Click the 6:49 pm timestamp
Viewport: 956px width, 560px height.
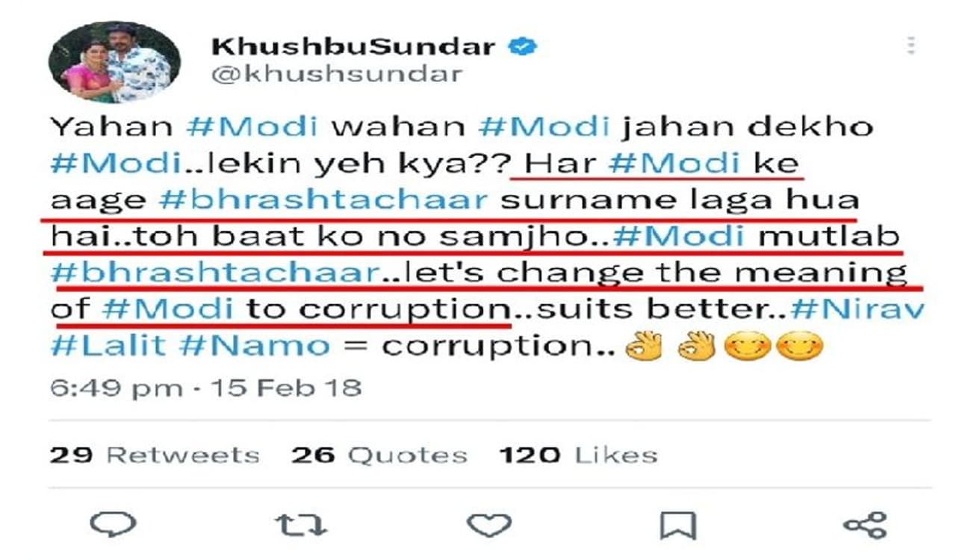(x=117, y=388)
